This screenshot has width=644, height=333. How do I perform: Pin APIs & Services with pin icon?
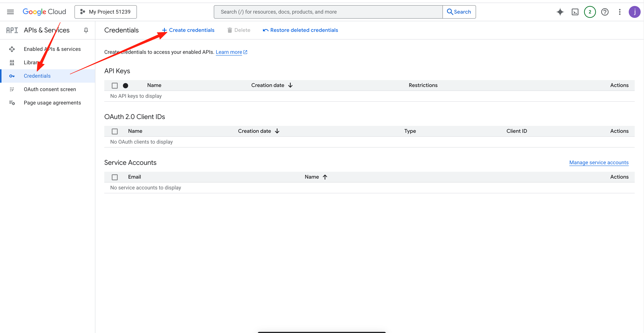point(86,30)
